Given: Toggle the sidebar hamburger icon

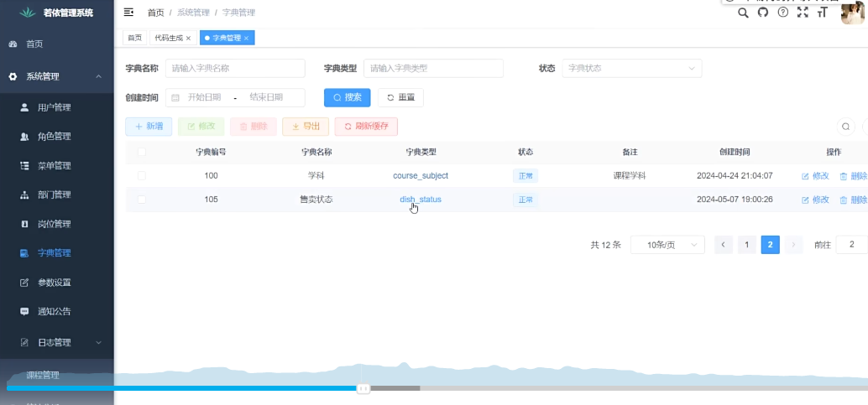Looking at the screenshot, I should coord(128,13).
